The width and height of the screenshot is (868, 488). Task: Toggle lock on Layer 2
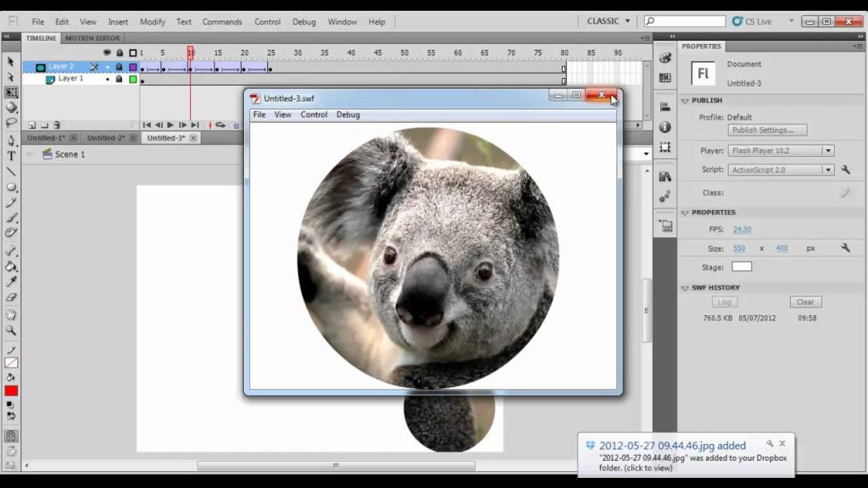tap(119, 67)
